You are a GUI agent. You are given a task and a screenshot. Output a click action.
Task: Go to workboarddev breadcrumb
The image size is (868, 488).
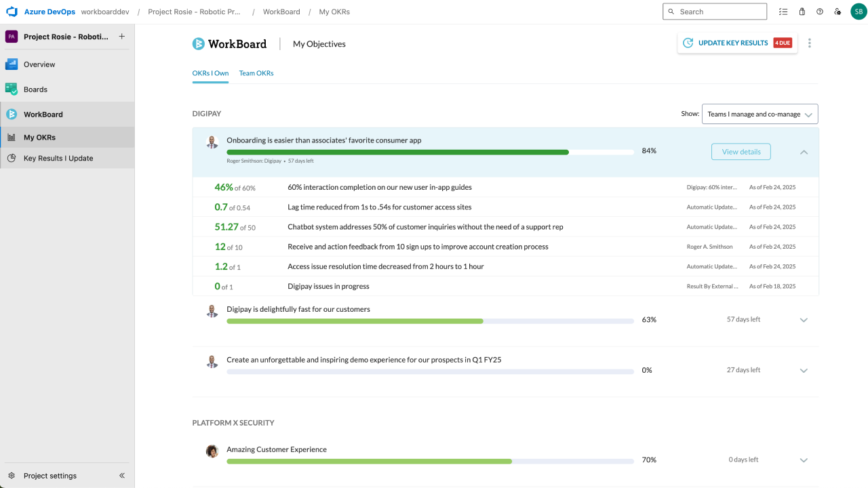tap(105, 12)
